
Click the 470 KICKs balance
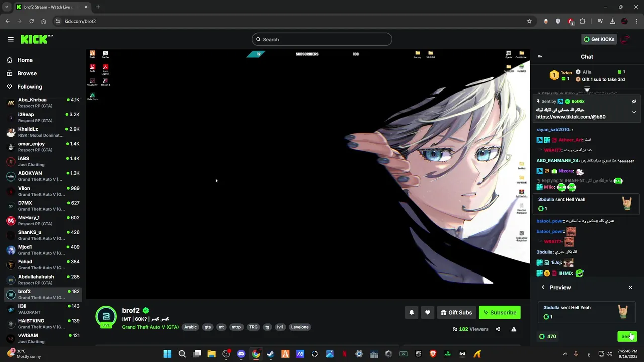(547, 336)
